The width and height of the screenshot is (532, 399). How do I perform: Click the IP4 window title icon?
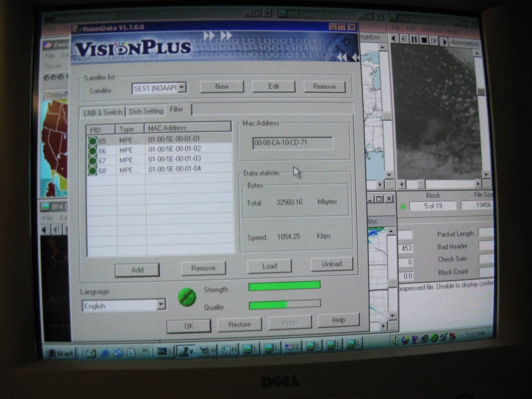pos(45,206)
